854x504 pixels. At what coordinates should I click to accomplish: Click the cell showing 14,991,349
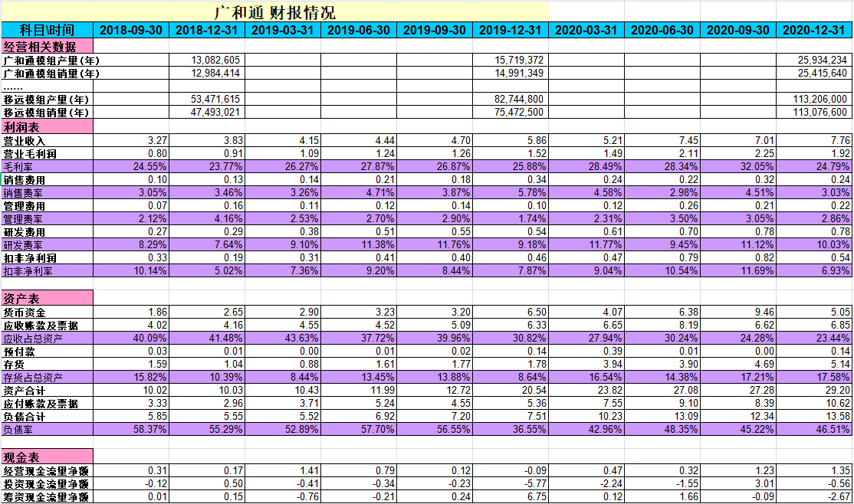coord(511,73)
